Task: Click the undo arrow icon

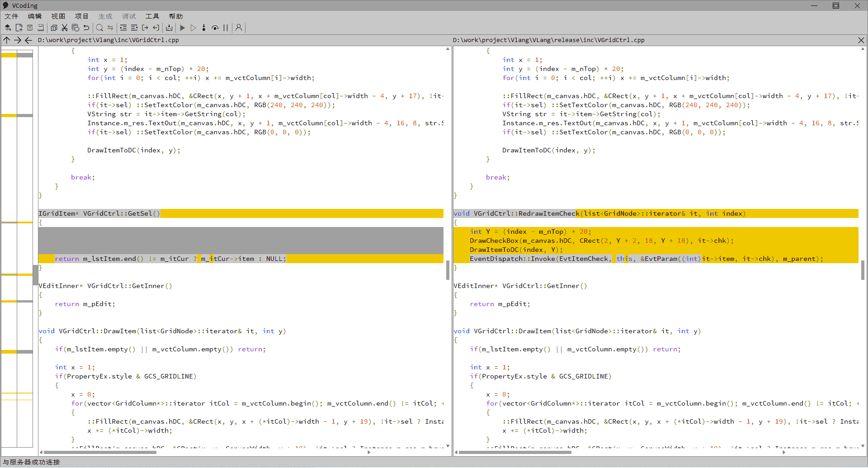Action: click(86, 28)
